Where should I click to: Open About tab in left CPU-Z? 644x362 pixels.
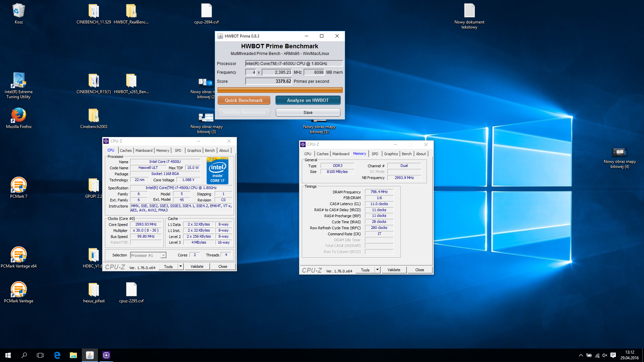point(224,150)
